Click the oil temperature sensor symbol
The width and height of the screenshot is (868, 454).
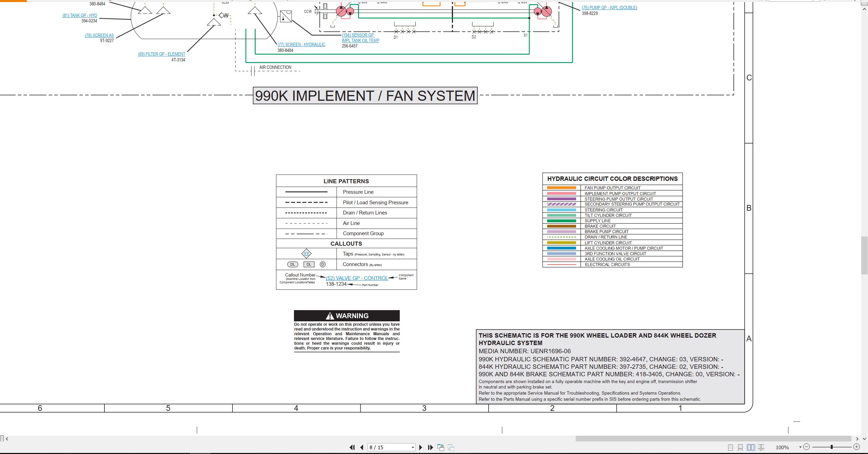pos(285,16)
